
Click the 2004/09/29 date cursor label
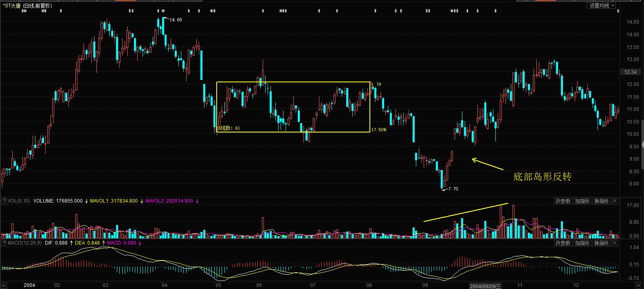486,286
